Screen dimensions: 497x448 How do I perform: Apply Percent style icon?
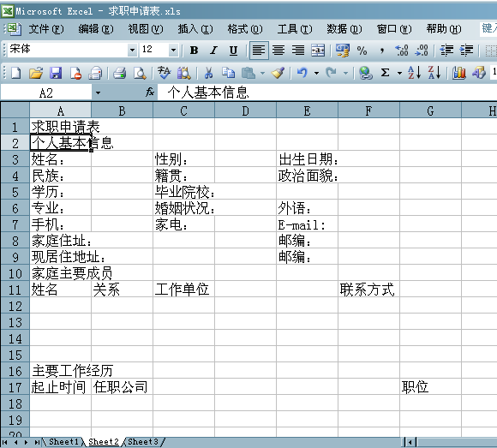[x=362, y=51]
